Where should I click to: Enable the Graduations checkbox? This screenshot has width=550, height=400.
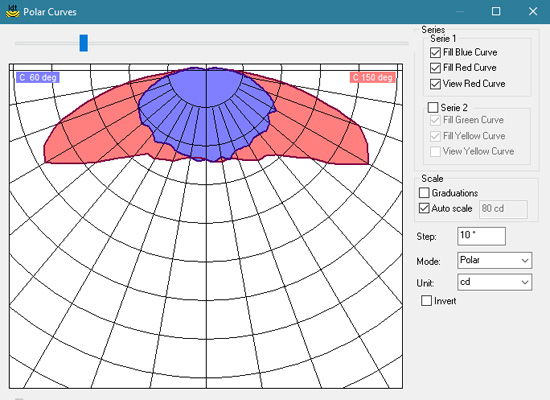click(x=424, y=193)
